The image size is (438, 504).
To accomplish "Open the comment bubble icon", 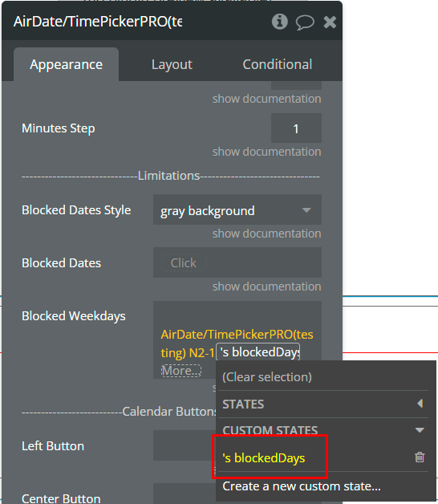I will pyautogui.click(x=305, y=22).
